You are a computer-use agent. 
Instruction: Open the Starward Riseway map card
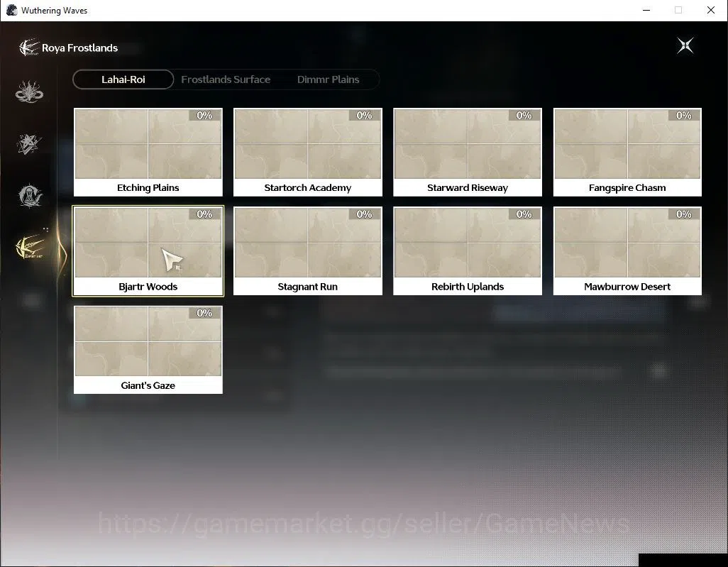click(x=468, y=152)
